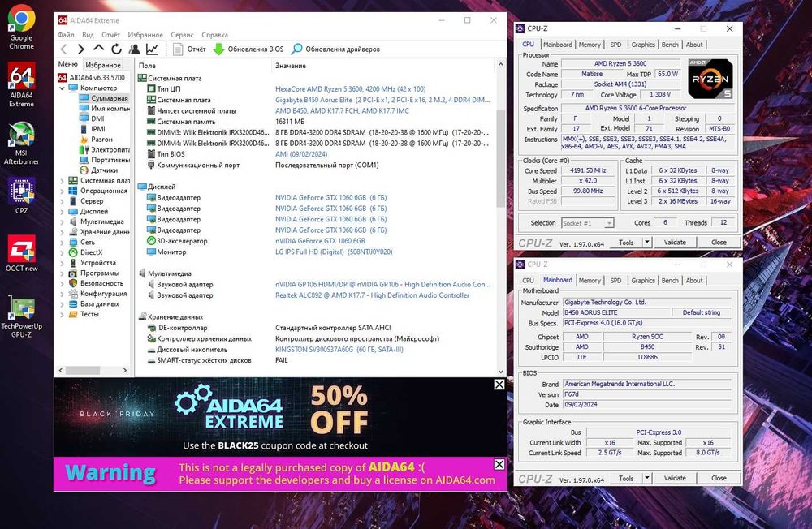Expand Системная плата tree node arrow
This screenshot has width=812, height=529.
click(63, 181)
